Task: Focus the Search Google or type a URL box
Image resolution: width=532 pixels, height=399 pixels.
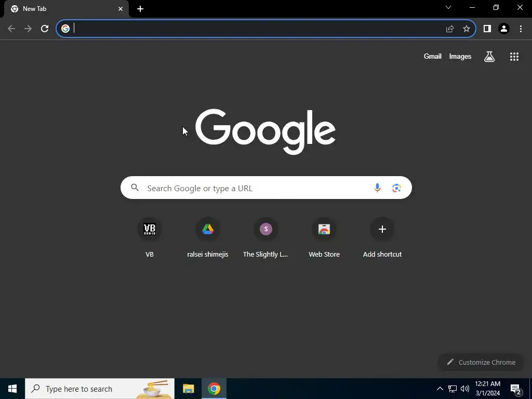Action: pos(266,188)
